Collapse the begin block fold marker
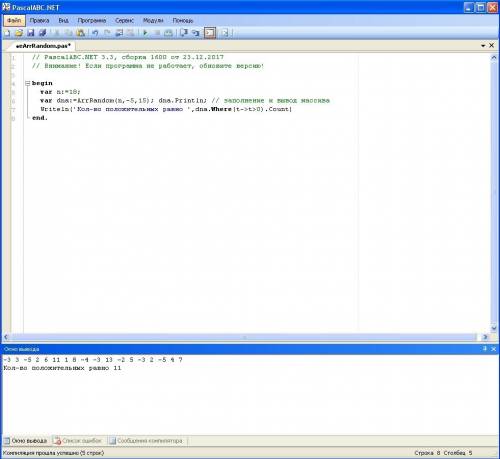This screenshot has height=459, width=500. tap(28, 83)
